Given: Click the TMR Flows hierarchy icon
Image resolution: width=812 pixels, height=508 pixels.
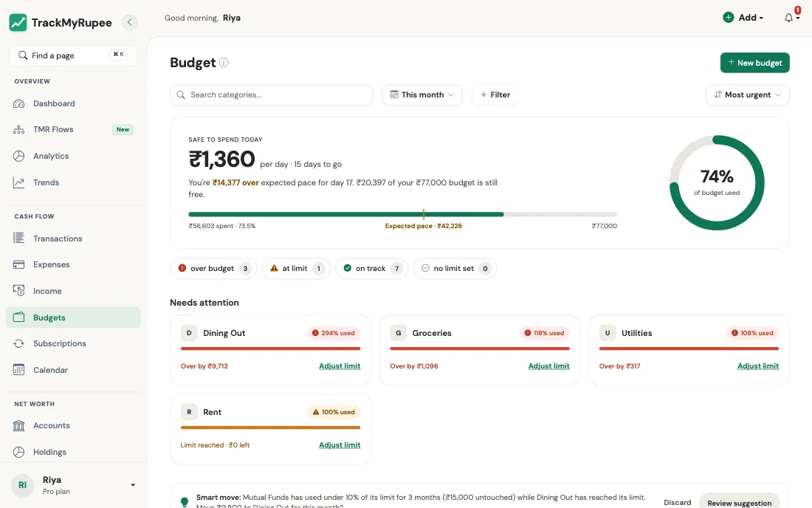Looking at the screenshot, I should pyautogui.click(x=18, y=129).
